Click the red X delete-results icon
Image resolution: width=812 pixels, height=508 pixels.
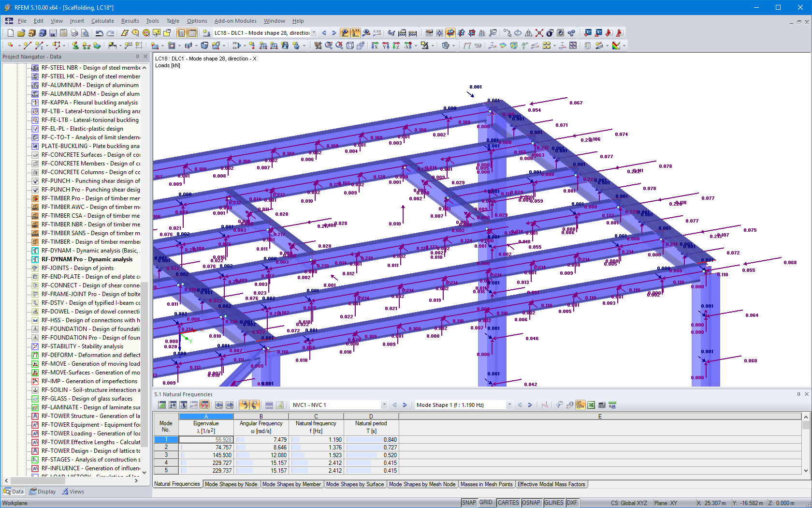539,33
